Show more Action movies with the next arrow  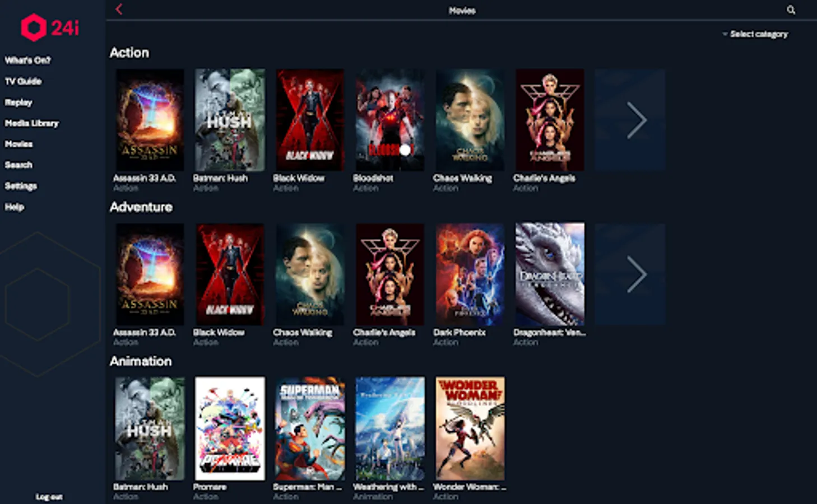pyautogui.click(x=630, y=120)
